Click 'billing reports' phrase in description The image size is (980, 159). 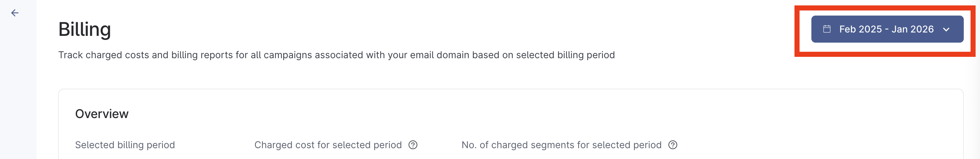point(202,55)
